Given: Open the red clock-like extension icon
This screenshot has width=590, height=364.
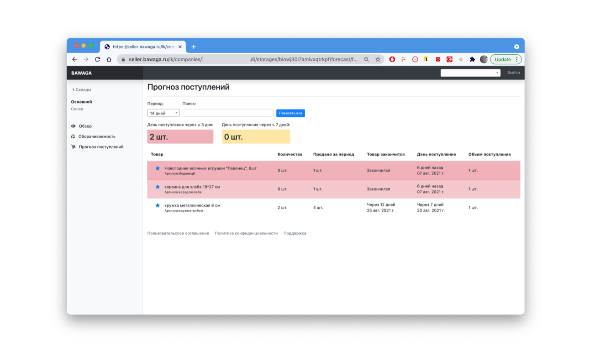Looking at the screenshot, I should [449, 59].
